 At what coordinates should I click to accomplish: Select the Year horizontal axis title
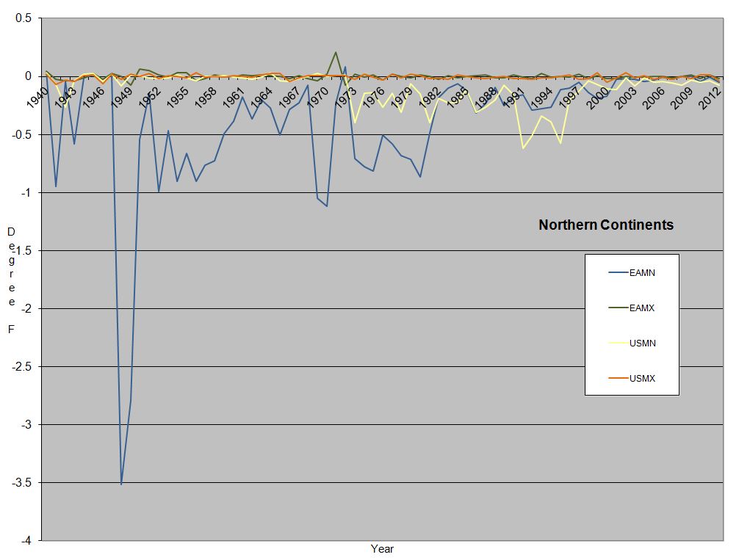tap(381, 549)
